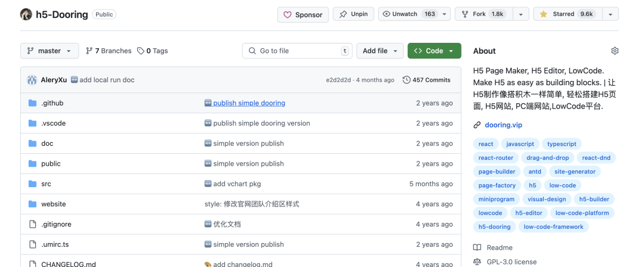Open the 'add local run doc' commit message
644x267 pixels.
coord(107,80)
